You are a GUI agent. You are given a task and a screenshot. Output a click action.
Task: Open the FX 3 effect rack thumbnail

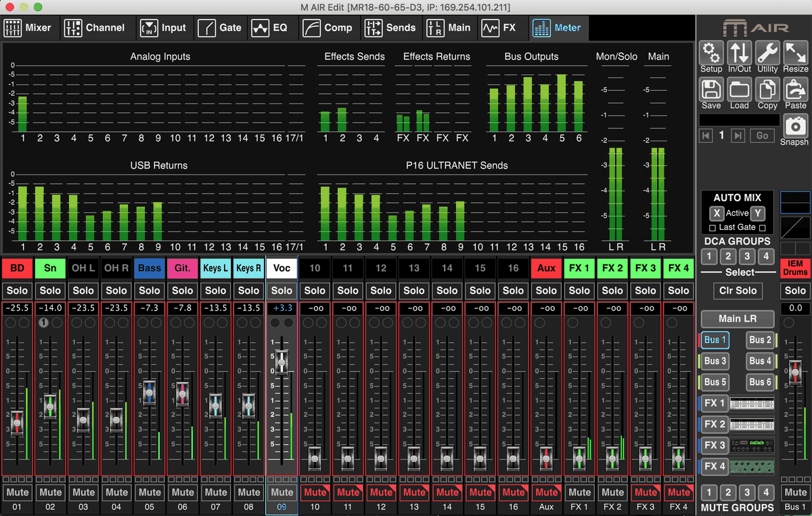click(753, 446)
